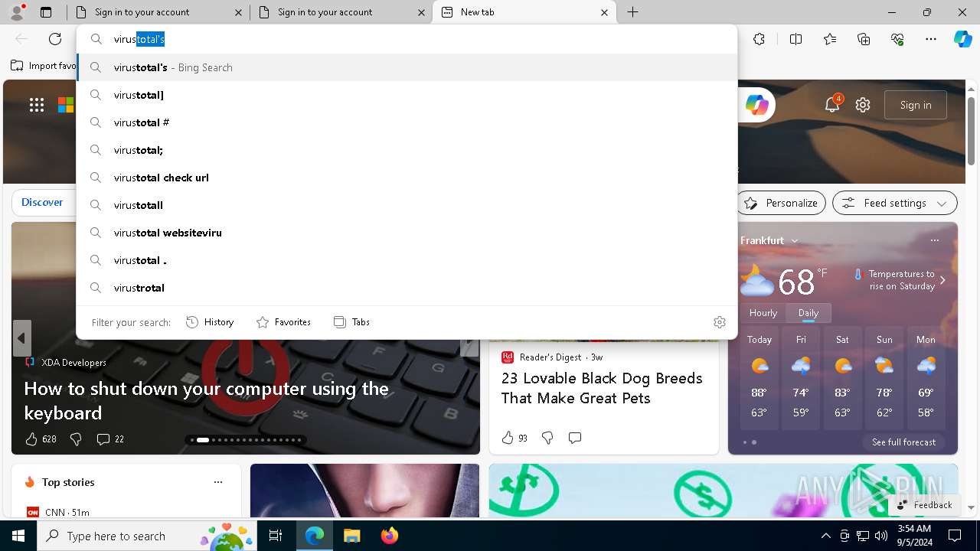
Task: Switch the weather forecast to Hourly
Action: 763,313
